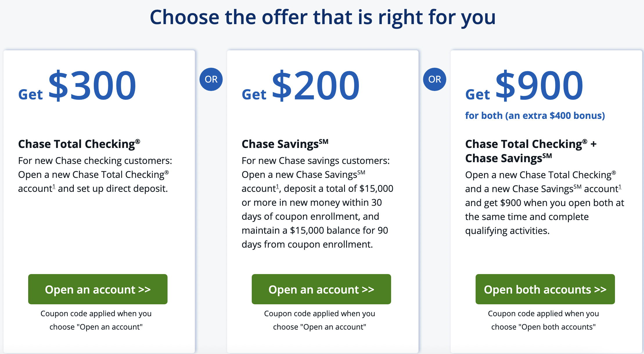Click the Total Checking + Savings combined heading
This screenshot has height=354, width=644.
point(530,151)
